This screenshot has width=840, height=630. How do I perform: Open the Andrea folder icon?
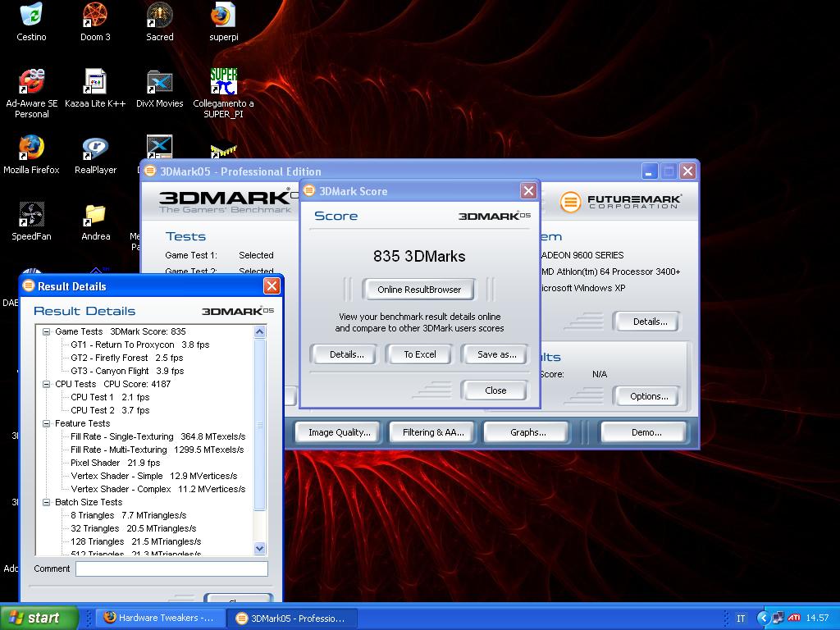point(95,221)
